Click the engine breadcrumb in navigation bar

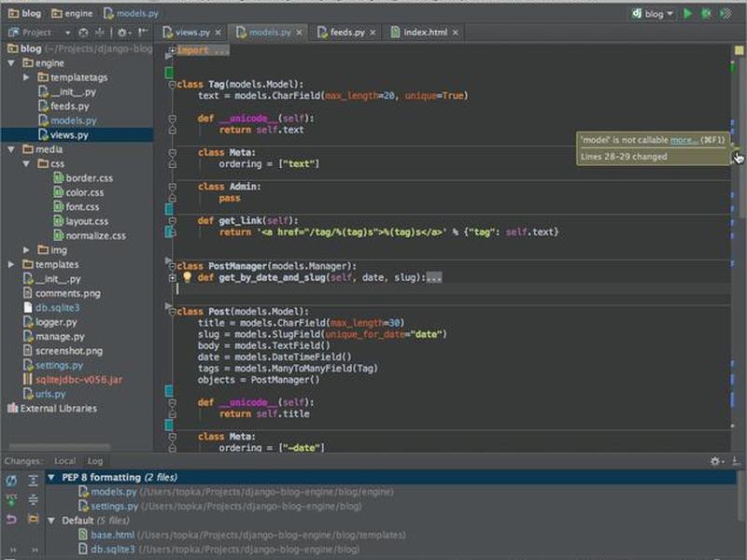click(x=72, y=13)
